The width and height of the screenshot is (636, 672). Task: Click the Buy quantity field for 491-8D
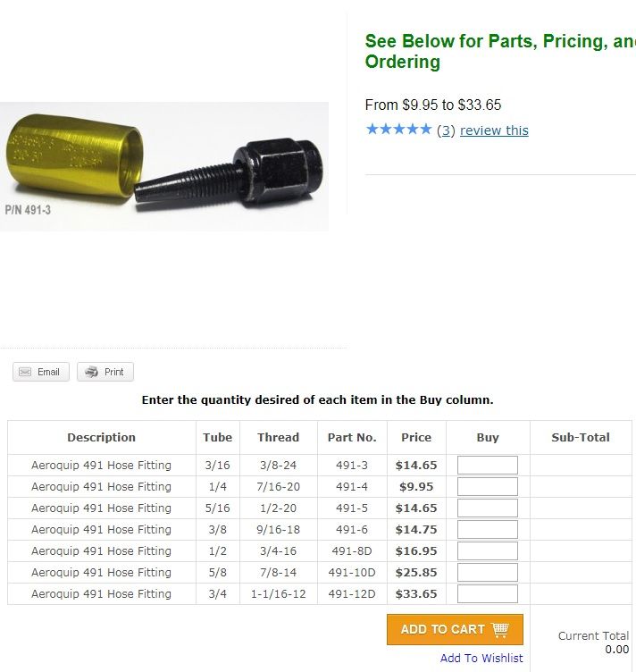(487, 551)
